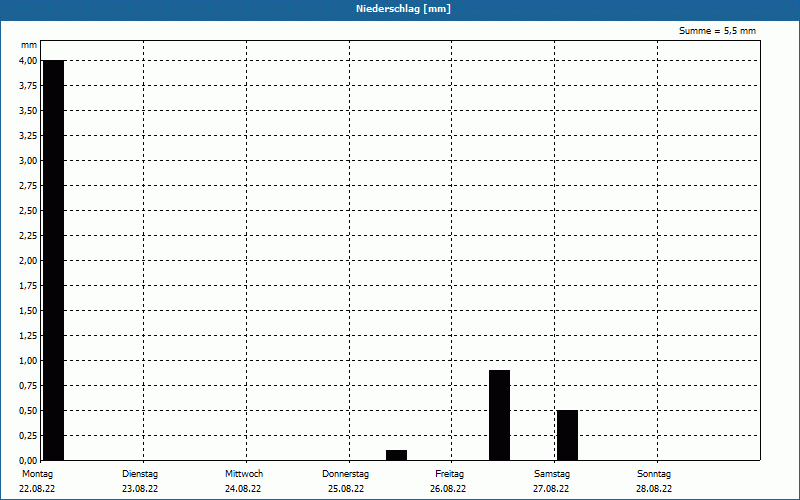This screenshot has height=500, width=800.
Task: Click the Montag precipitation bar
Action: point(54,260)
